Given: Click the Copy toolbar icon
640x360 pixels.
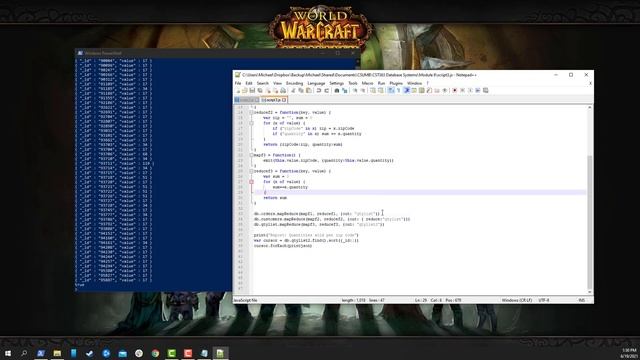Looking at the screenshot, I should click(x=300, y=90).
